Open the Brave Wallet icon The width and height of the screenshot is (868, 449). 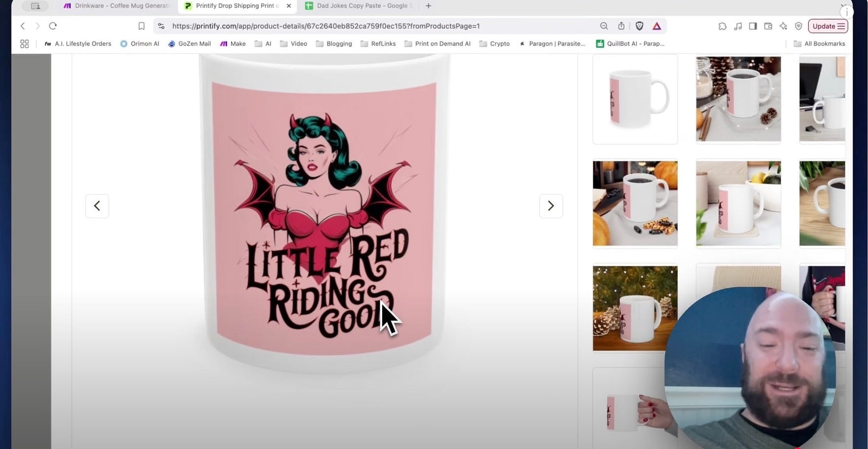click(x=768, y=26)
